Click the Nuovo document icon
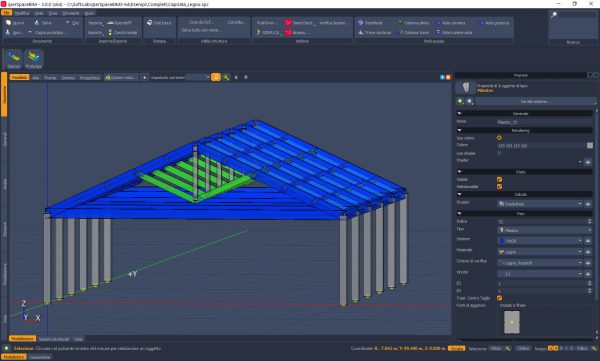The width and height of the screenshot is (600, 361). point(8,23)
